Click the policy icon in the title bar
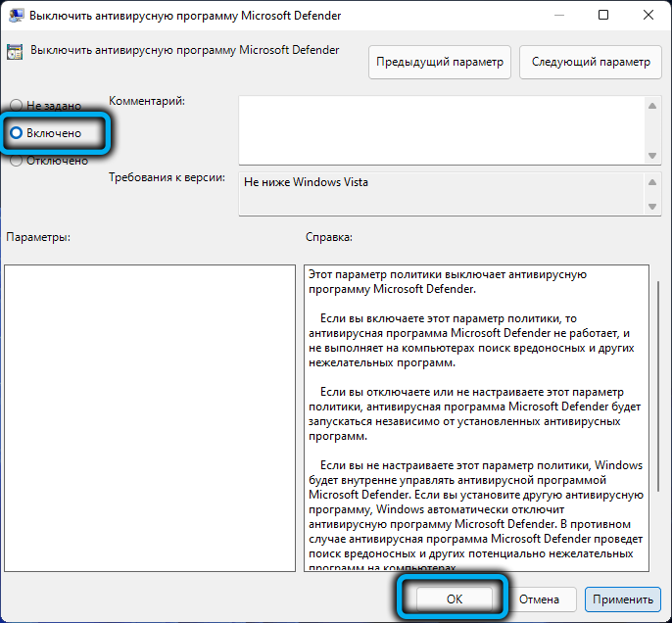Screen dimensions: 672x623 coord(15,15)
